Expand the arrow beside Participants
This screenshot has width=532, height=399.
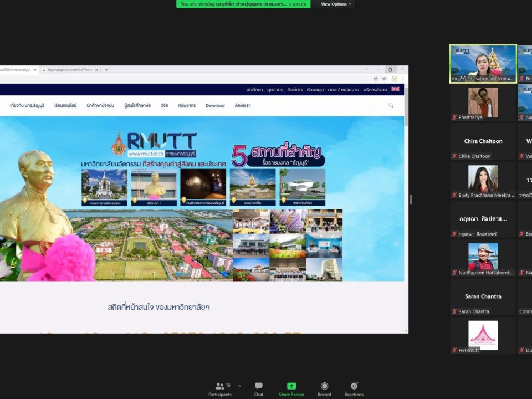(x=239, y=386)
